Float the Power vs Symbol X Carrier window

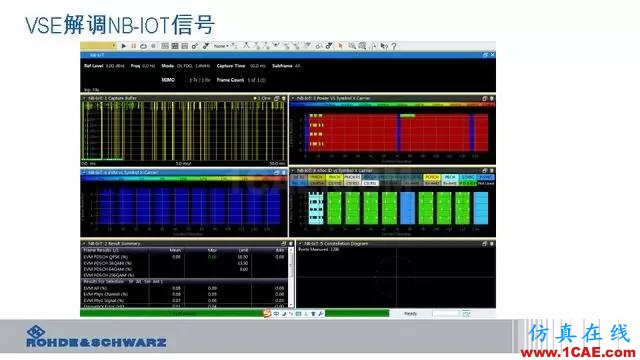(x=484, y=98)
